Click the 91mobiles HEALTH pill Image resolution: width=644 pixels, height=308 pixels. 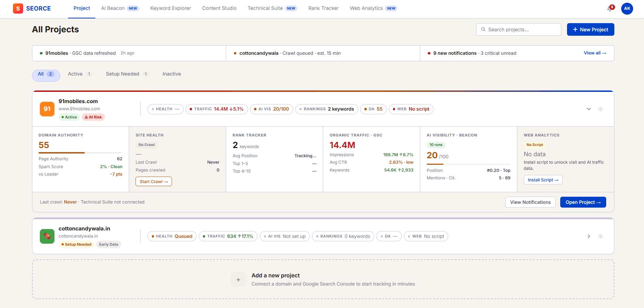tap(165, 109)
